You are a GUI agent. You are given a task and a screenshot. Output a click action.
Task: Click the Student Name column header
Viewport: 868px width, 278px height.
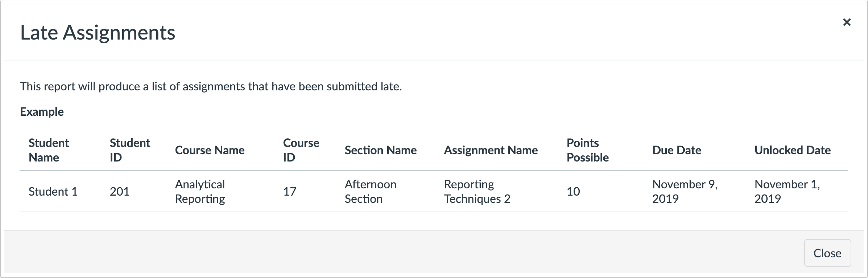(x=48, y=150)
